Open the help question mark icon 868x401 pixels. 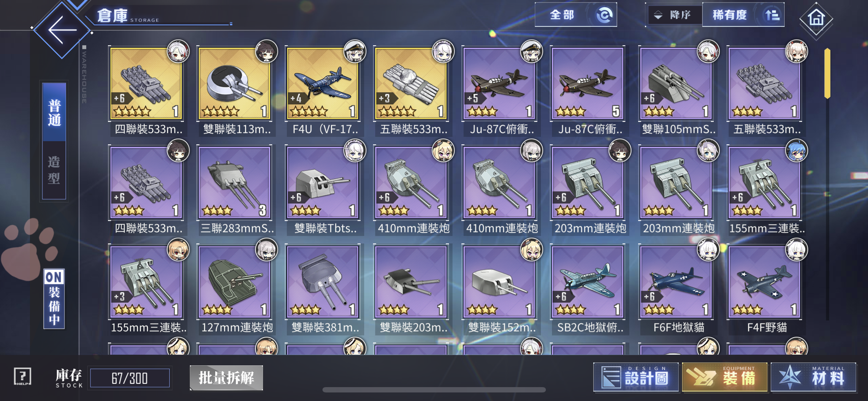click(22, 376)
